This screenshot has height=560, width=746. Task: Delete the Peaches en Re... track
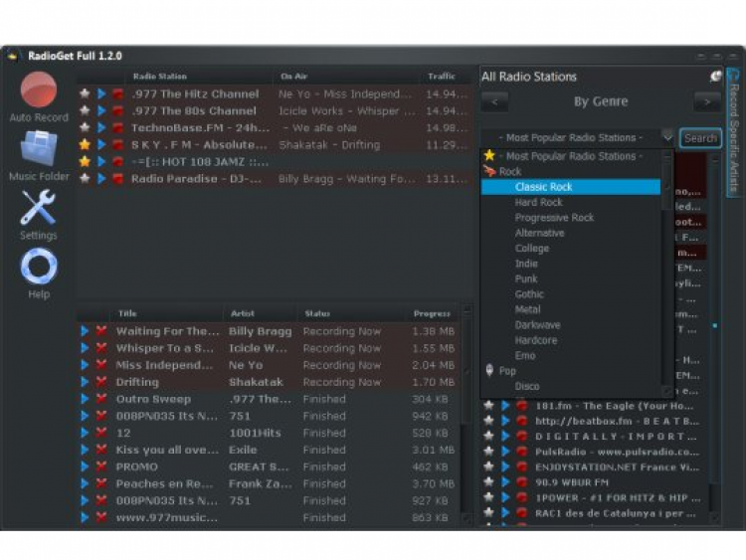(x=100, y=483)
